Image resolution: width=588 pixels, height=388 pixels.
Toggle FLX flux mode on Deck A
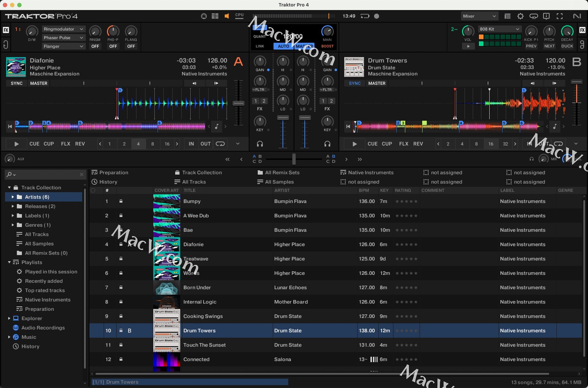coord(66,144)
